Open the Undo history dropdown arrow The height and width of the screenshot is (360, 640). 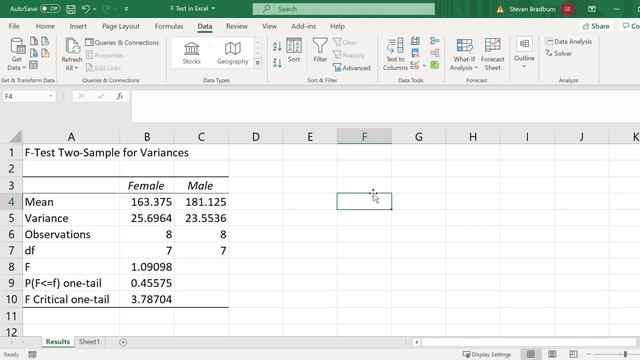tap(95, 9)
